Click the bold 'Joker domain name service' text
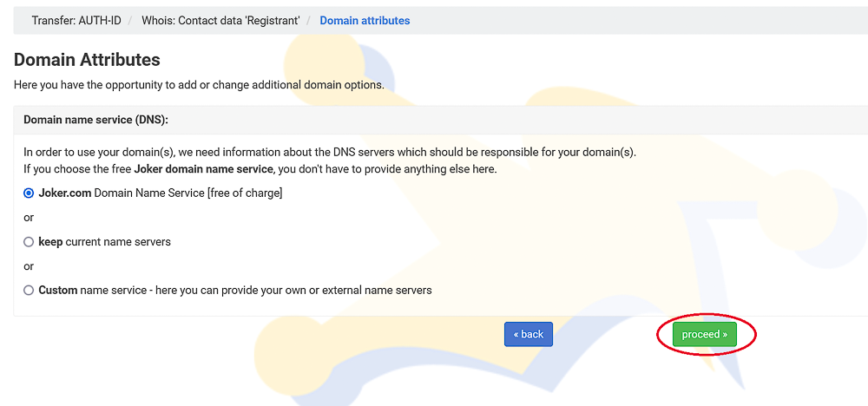This screenshot has height=406, width=868. tap(204, 169)
